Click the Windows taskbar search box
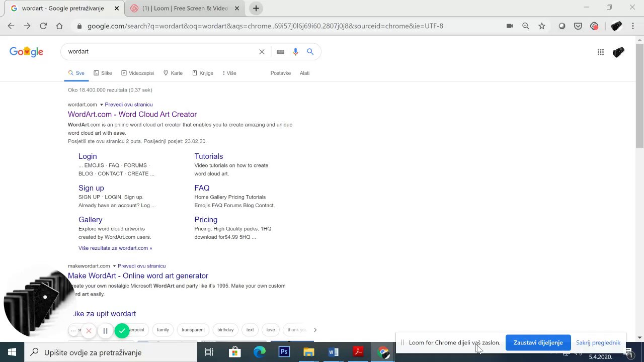 pyautogui.click(x=111, y=352)
